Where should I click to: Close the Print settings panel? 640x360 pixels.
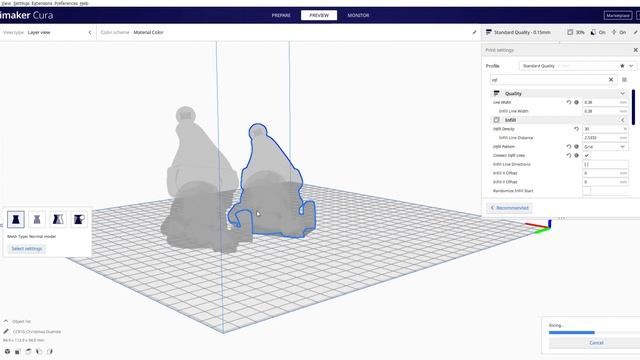tap(636, 50)
